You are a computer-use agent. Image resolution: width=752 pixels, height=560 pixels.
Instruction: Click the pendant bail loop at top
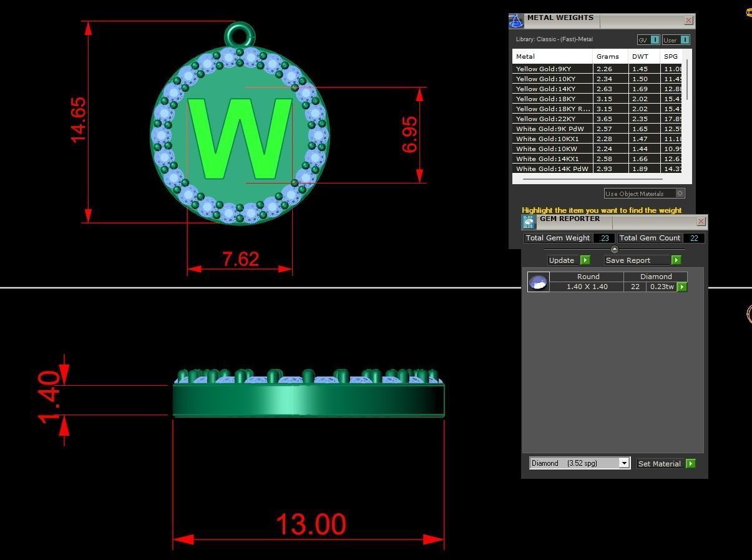coord(240,35)
